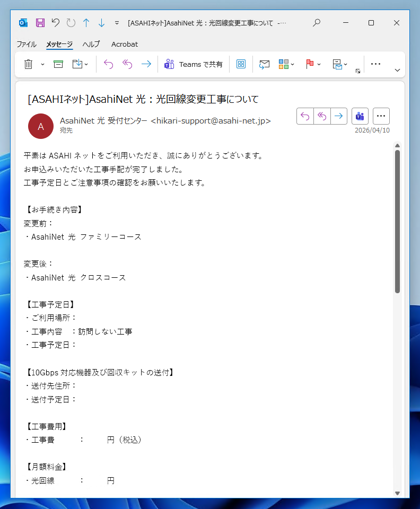The width and height of the screenshot is (420, 509).
Task: Open the red follow-up flag dropdown
Action: (313, 64)
